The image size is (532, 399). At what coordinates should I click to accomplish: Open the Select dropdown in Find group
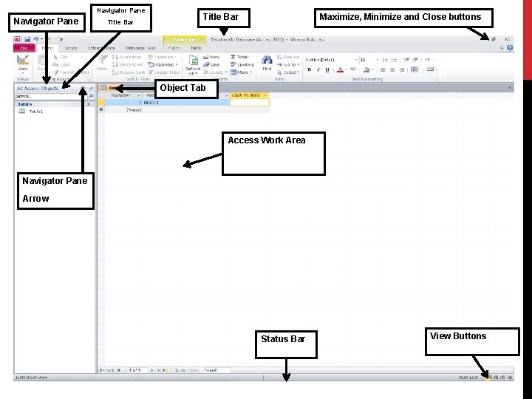288,72
